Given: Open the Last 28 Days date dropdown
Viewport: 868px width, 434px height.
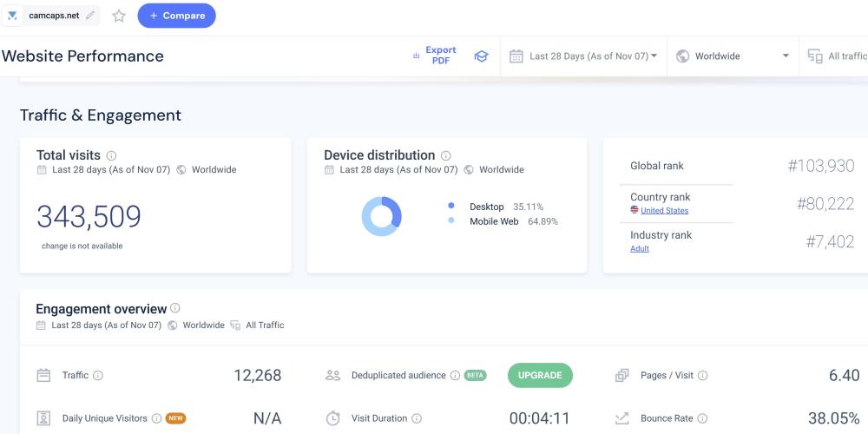Looking at the screenshot, I should pos(583,56).
